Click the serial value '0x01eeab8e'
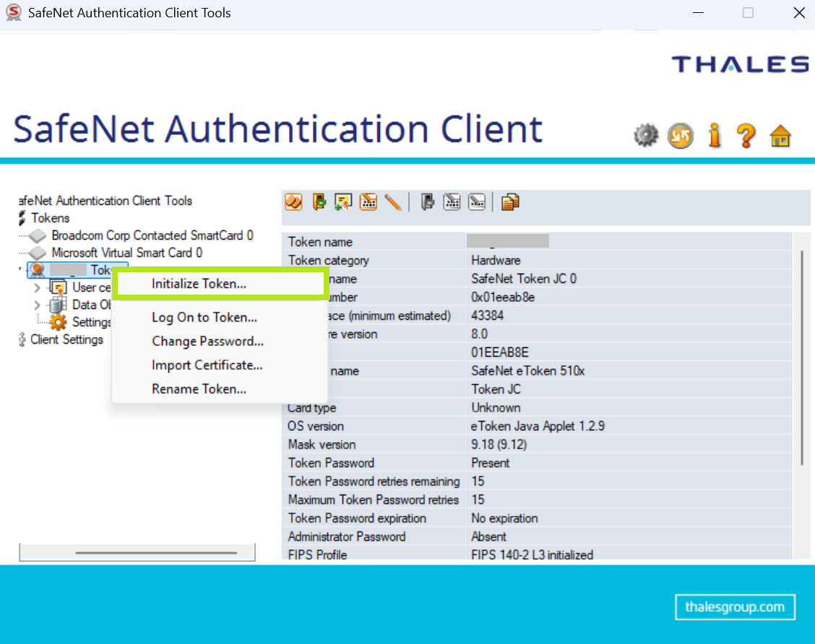This screenshot has width=815, height=644. click(503, 297)
